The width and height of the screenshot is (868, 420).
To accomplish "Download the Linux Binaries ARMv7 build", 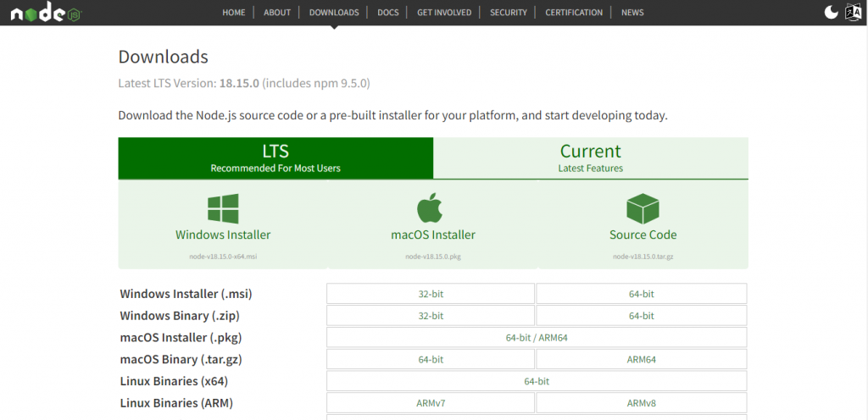I will pyautogui.click(x=431, y=403).
